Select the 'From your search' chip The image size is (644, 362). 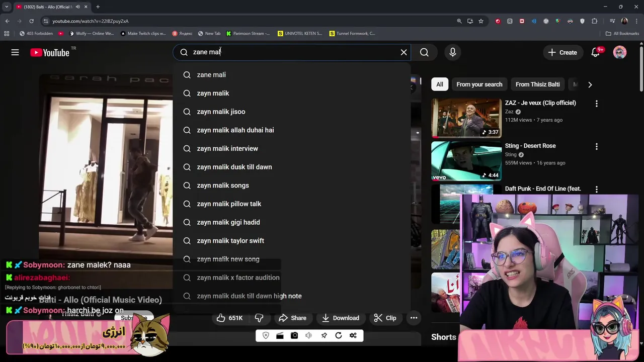point(479,84)
